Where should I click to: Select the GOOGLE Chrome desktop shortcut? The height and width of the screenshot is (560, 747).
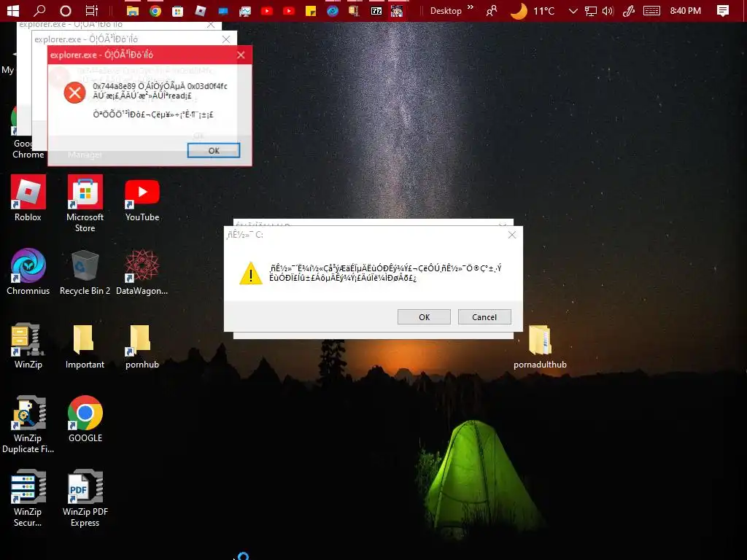85,419
